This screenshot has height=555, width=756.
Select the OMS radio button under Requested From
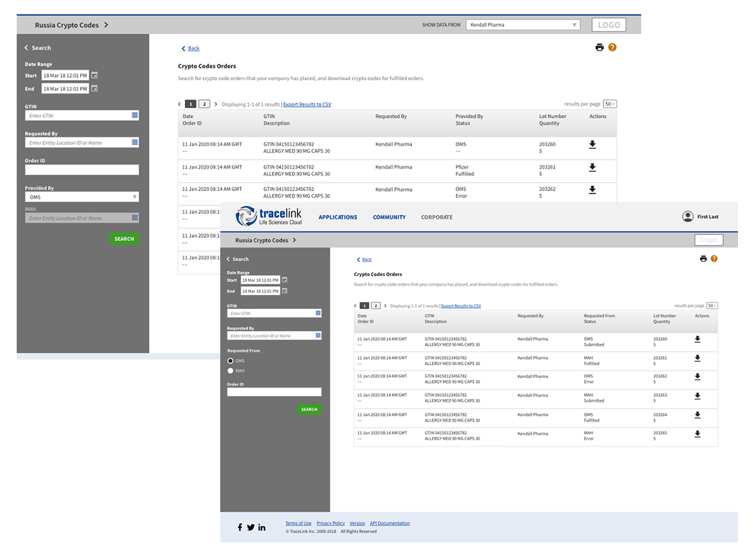click(x=230, y=361)
